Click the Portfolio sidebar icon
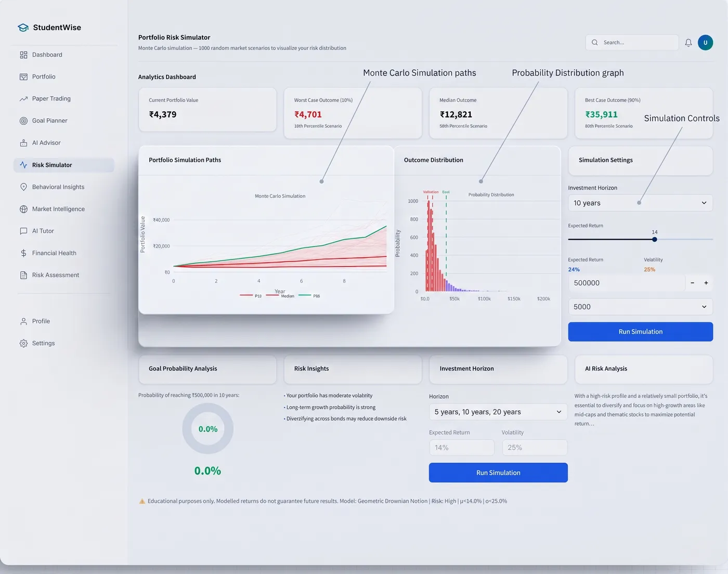The image size is (728, 574). pos(23,77)
